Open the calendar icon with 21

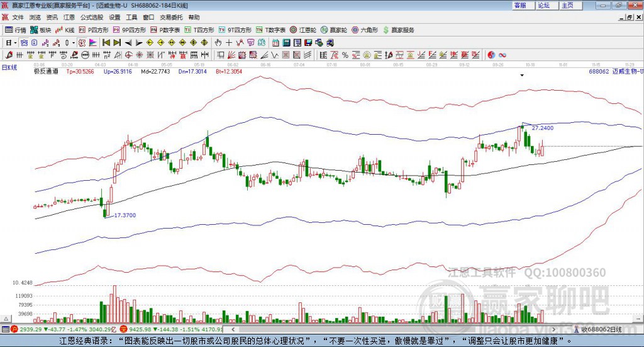click(x=275, y=42)
